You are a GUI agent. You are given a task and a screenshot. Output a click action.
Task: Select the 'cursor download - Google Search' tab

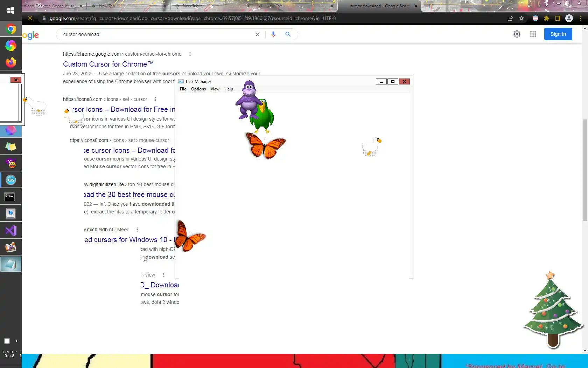pos(379,6)
